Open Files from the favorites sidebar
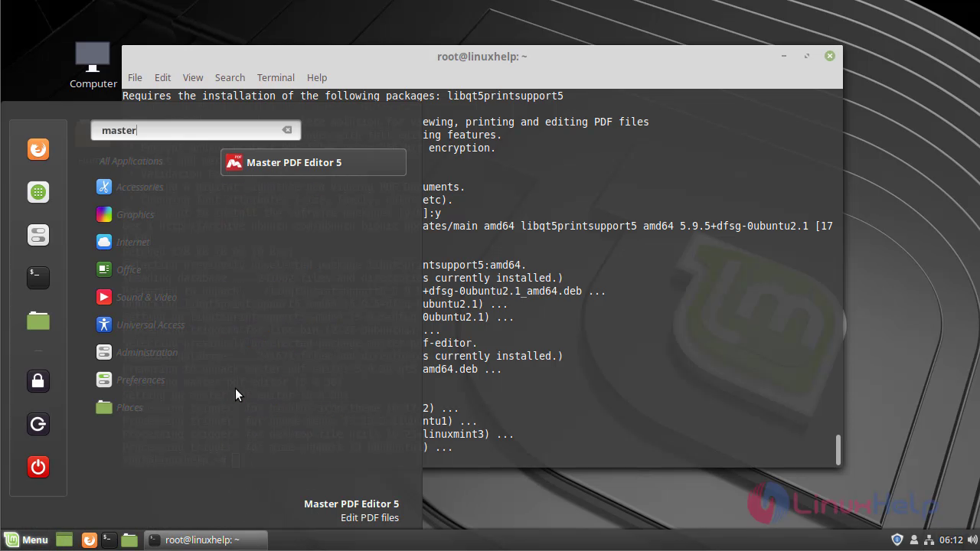Viewport: 980px width, 551px height. coord(38,321)
